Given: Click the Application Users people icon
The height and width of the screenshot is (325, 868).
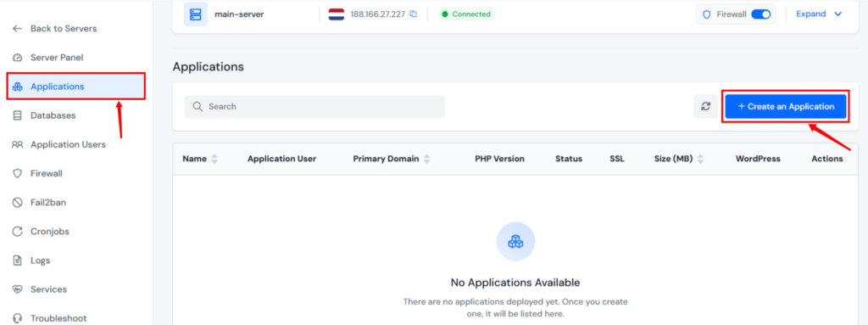Looking at the screenshot, I should (x=18, y=144).
